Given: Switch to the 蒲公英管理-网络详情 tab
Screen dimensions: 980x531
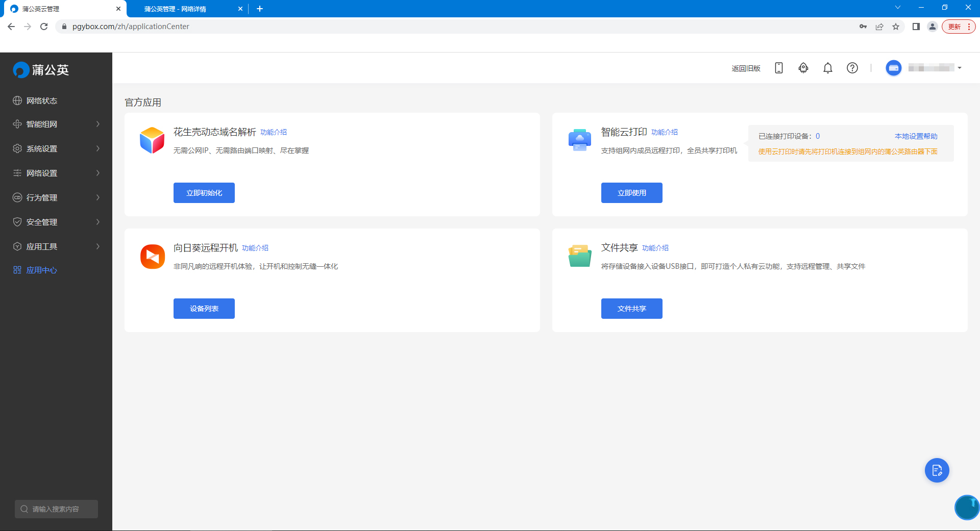Looking at the screenshot, I should [175, 9].
